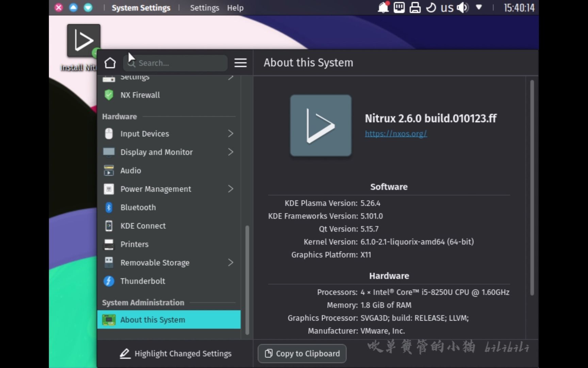
Task: Open the printer tray icon
Action: click(415, 7)
